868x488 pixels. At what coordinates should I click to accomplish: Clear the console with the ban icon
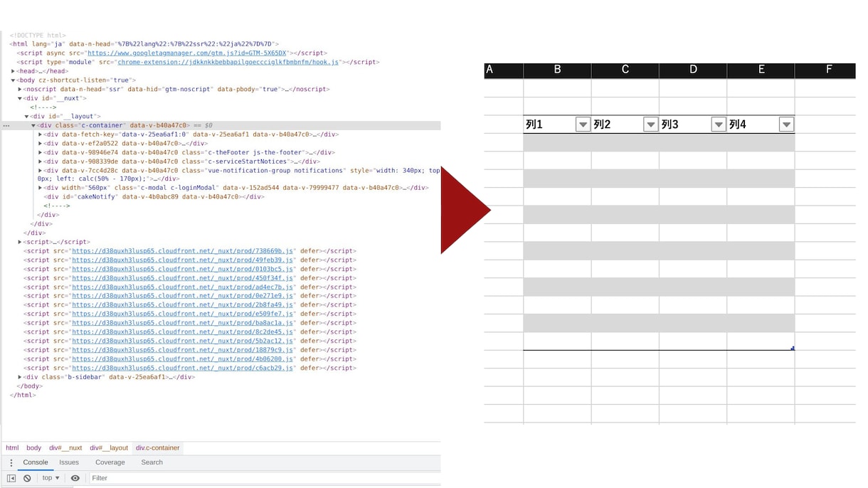(x=27, y=478)
